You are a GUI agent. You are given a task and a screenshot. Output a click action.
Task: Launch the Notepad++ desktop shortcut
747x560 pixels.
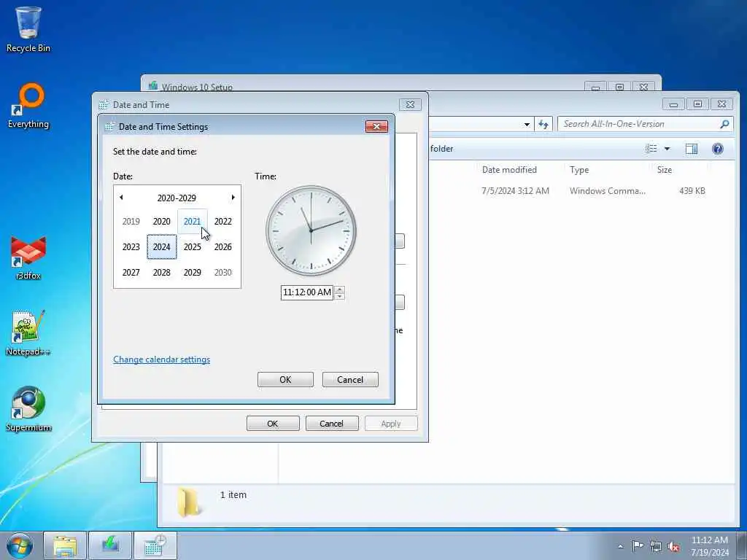pos(28,333)
